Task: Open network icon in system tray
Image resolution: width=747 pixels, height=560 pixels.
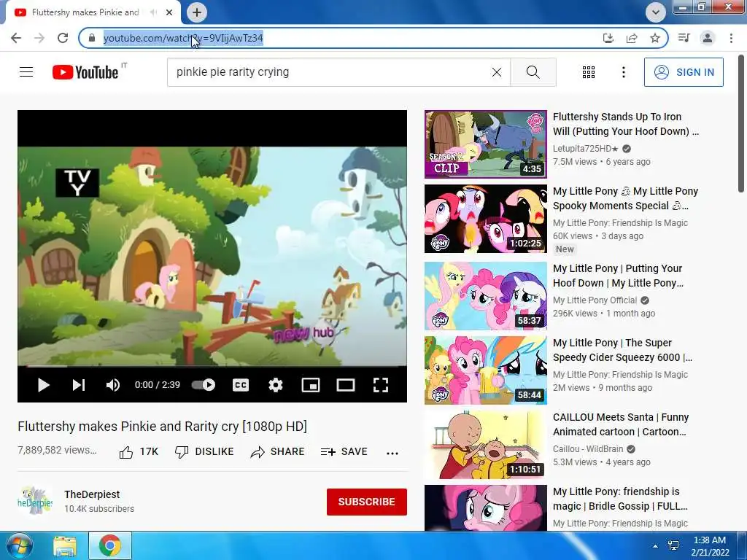Action: pos(673,545)
